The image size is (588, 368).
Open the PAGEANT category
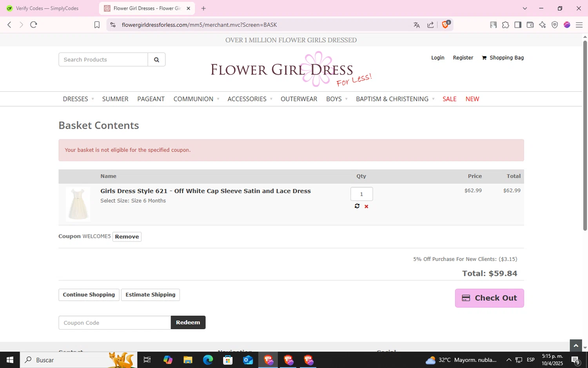point(151,99)
